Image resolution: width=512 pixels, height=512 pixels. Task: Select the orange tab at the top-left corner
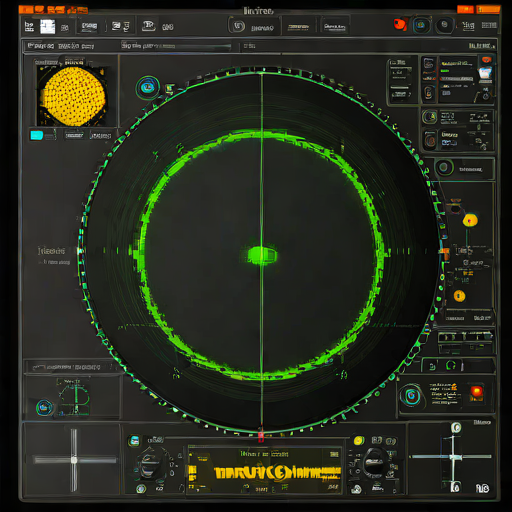click(26, 10)
